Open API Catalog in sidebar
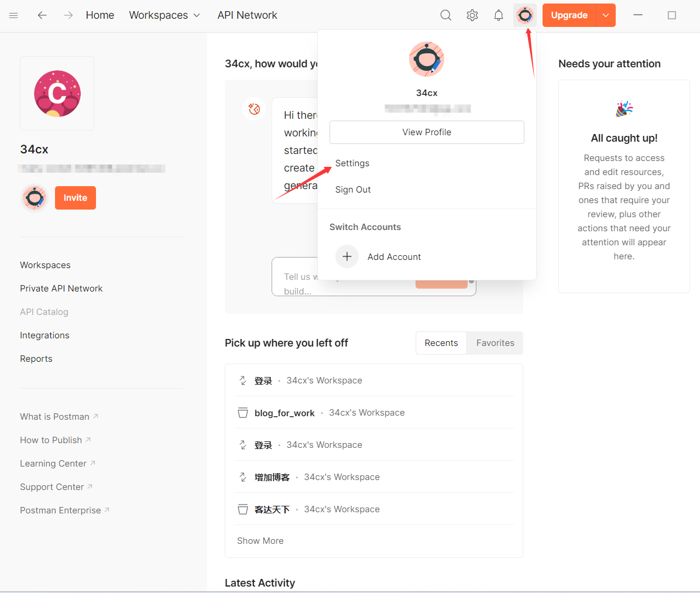 pos(44,311)
